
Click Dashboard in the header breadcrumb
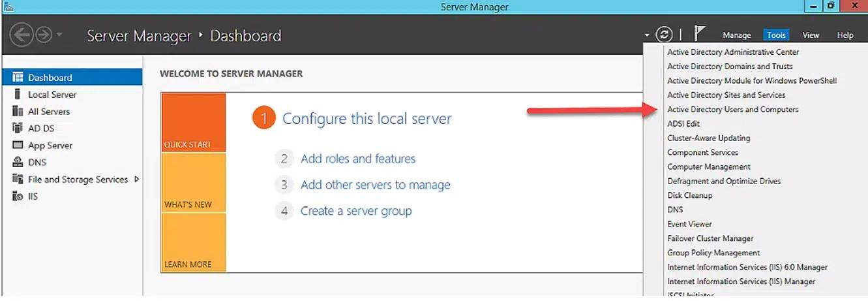[246, 35]
